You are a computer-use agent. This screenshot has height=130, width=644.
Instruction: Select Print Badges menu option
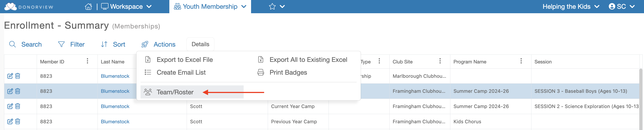(288, 72)
